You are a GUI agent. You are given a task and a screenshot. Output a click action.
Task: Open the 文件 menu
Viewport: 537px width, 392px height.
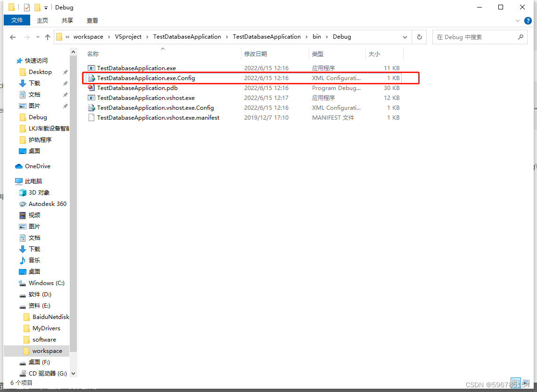pyautogui.click(x=17, y=20)
